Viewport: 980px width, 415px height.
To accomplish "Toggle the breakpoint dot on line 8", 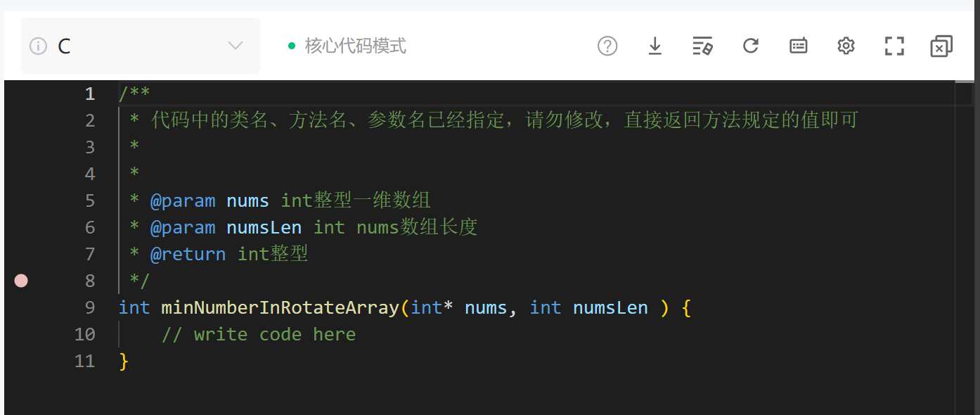I will point(21,281).
